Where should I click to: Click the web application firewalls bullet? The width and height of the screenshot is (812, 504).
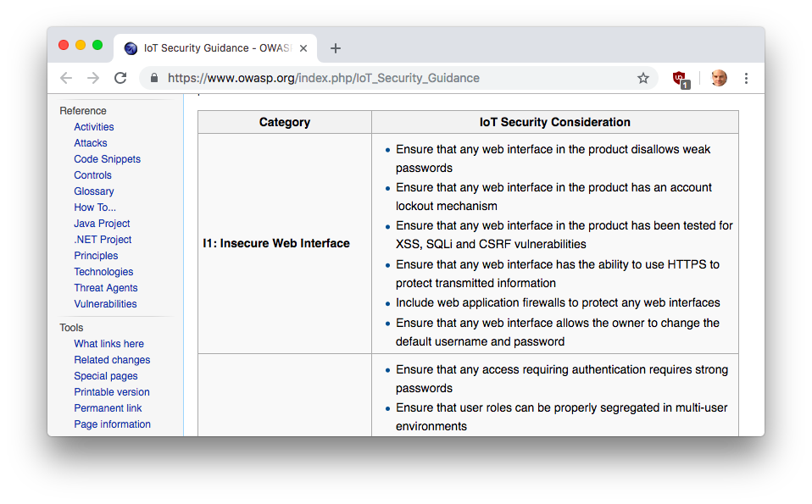[x=558, y=302]
